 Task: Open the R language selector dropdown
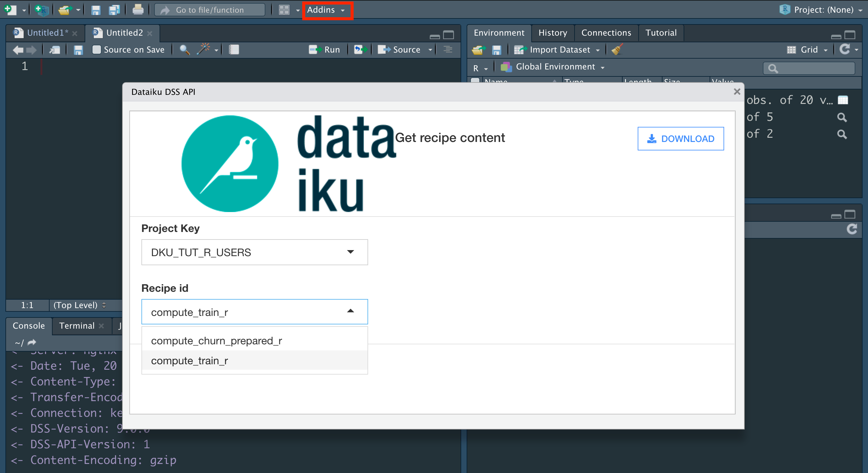(480, 68)
